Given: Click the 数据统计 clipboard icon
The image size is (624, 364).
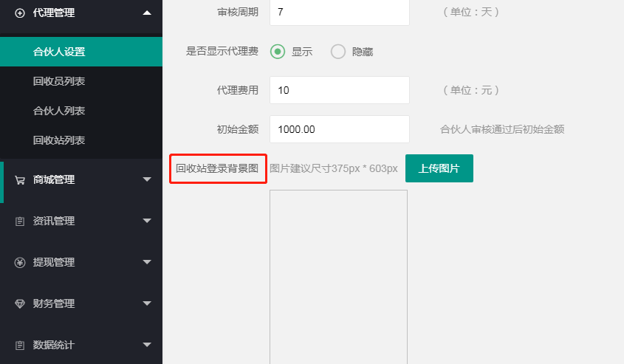Looking at the screenshot, I should click(19, 346).
